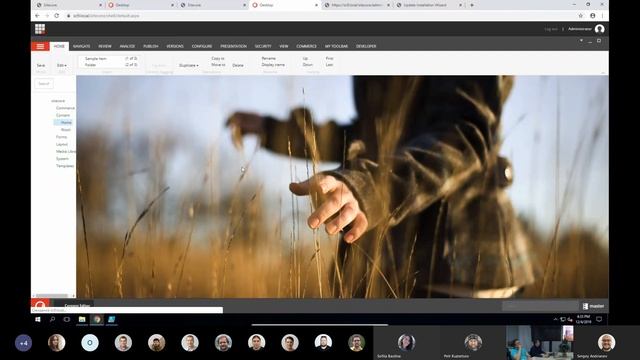Screen dimensions: 640x360
Task: Open the Administrator avatar icon
Action: click(x=600, y=29)
